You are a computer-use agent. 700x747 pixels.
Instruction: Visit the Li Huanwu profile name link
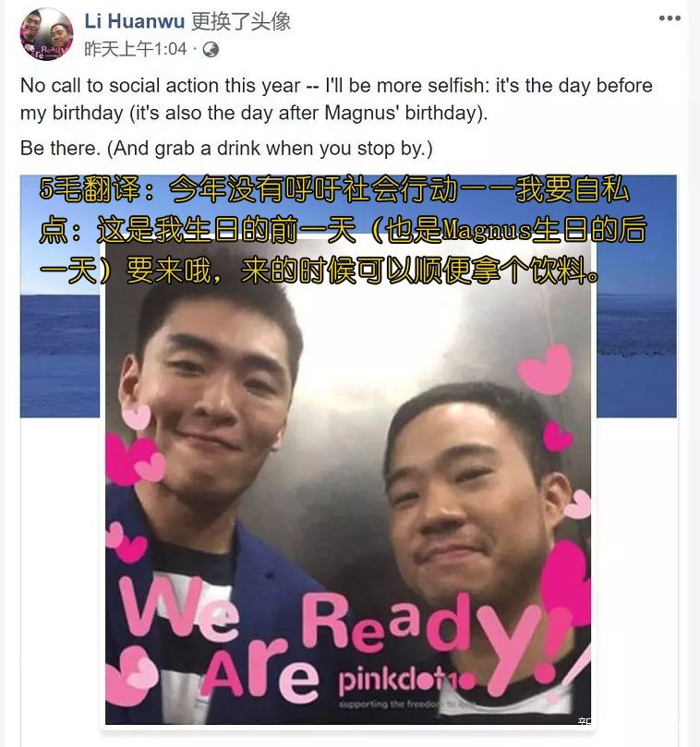pyautogui.click(x=135, y=21)
